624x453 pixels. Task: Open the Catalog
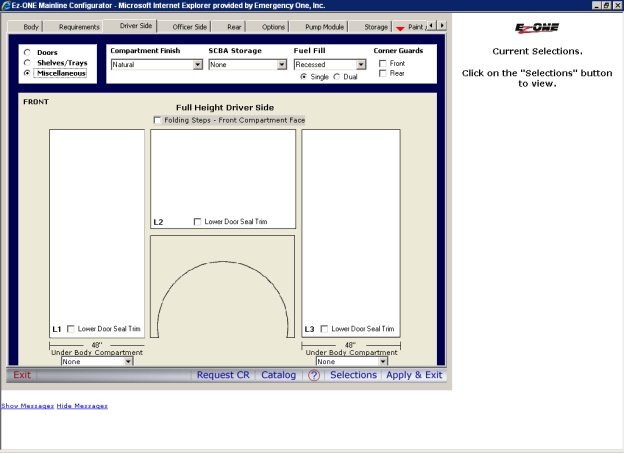click(x=279, y=375)
